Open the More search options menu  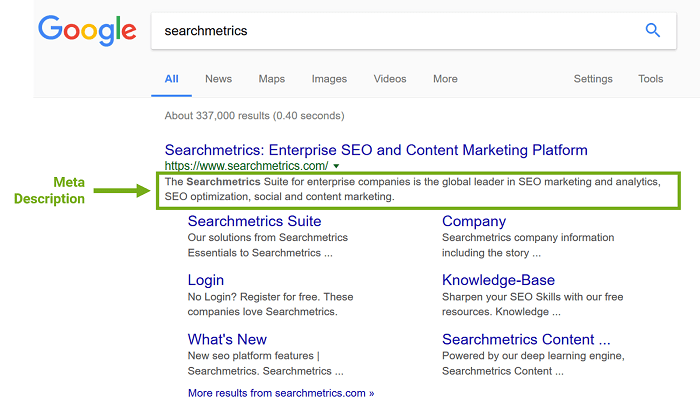tap(445, 79)
